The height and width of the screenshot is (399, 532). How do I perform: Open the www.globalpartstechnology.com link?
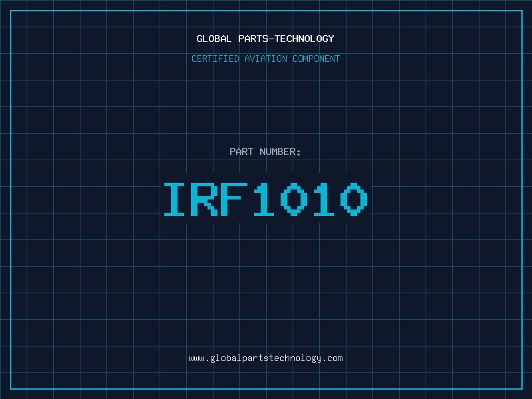[x=265, y=358]
